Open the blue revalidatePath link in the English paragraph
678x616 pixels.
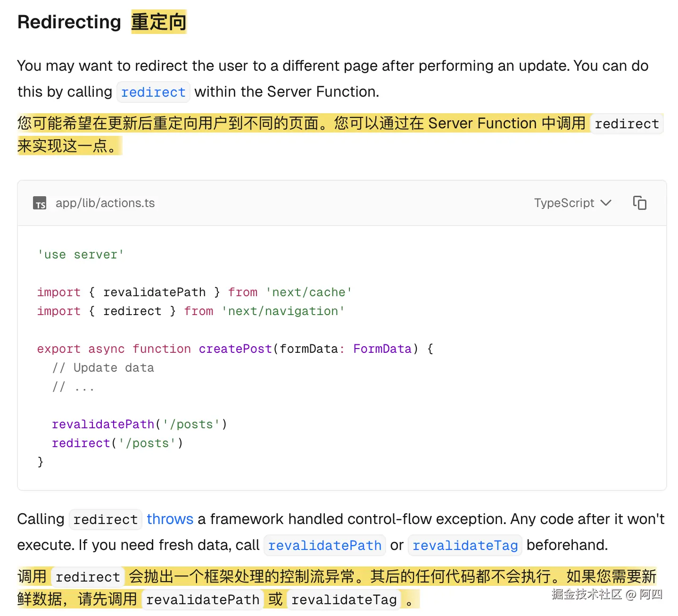point(324,545)
